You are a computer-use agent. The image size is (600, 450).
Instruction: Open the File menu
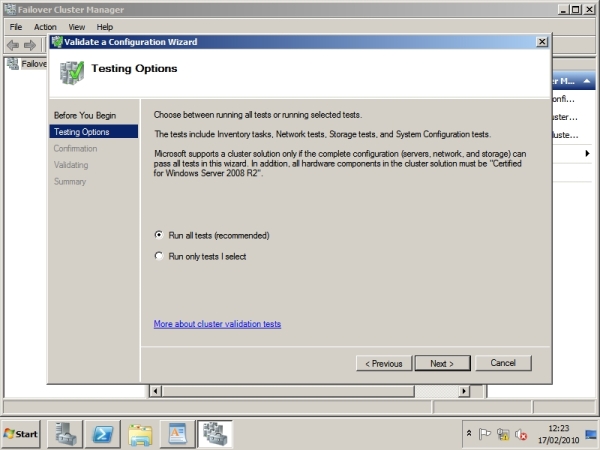[16, 27]
